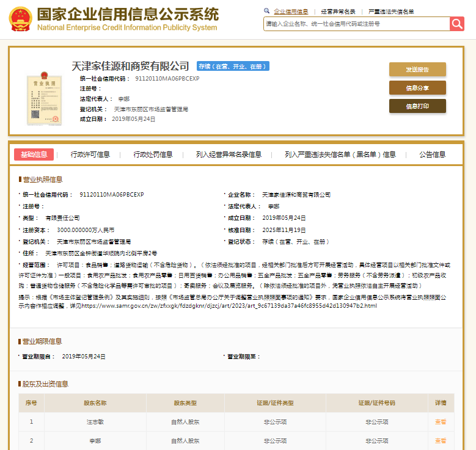
Task: Select the 经营异常名录 search option
Action: (338, 12)
